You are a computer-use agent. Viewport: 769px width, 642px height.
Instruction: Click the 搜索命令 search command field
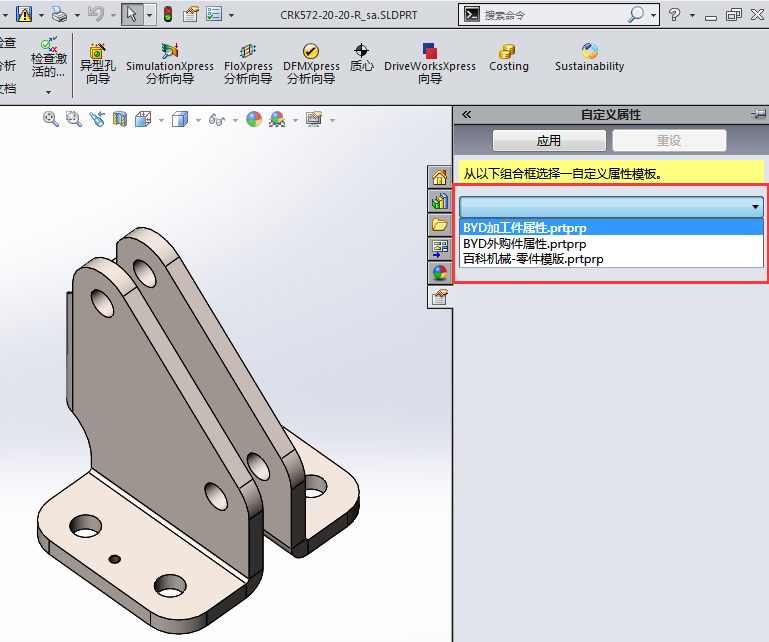(x=553, y=15)
